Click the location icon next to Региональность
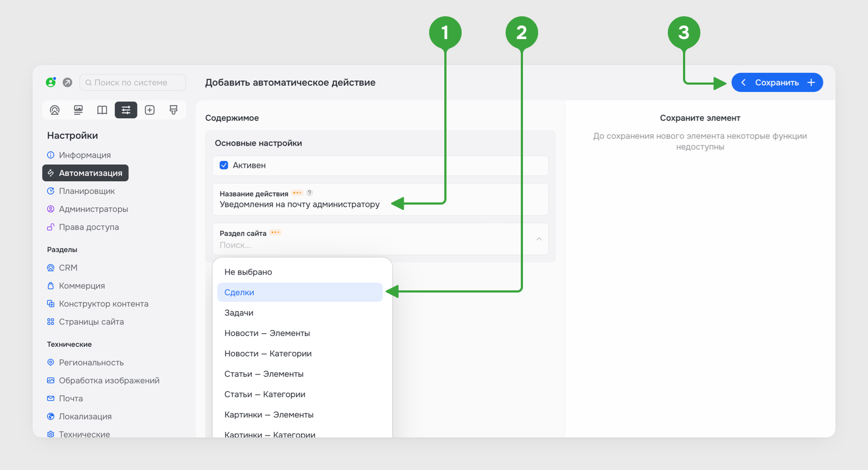Image resolution: width=868 pixels, height=470 pixels. click(50, 362)
